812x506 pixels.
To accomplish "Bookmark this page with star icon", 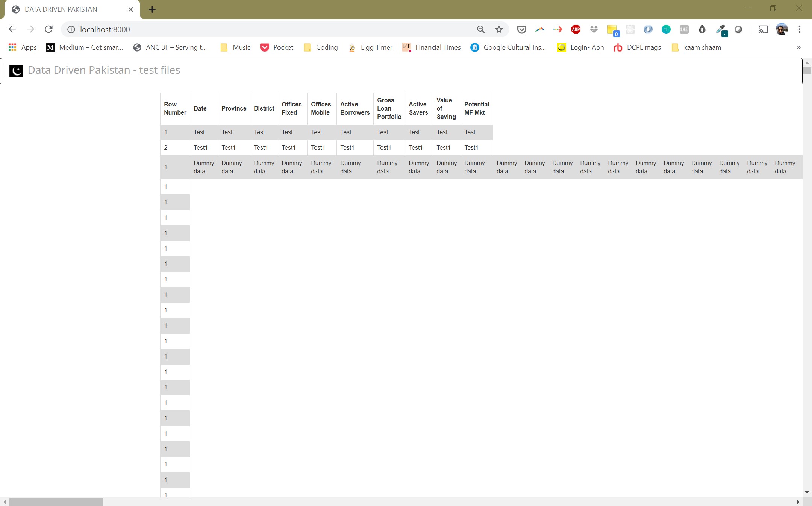I will [499, 29].
